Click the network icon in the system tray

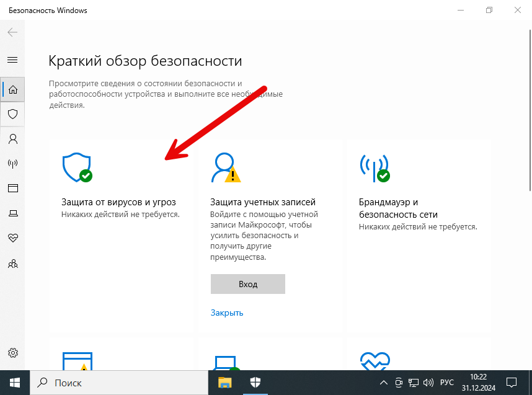[x=413, y=383]
